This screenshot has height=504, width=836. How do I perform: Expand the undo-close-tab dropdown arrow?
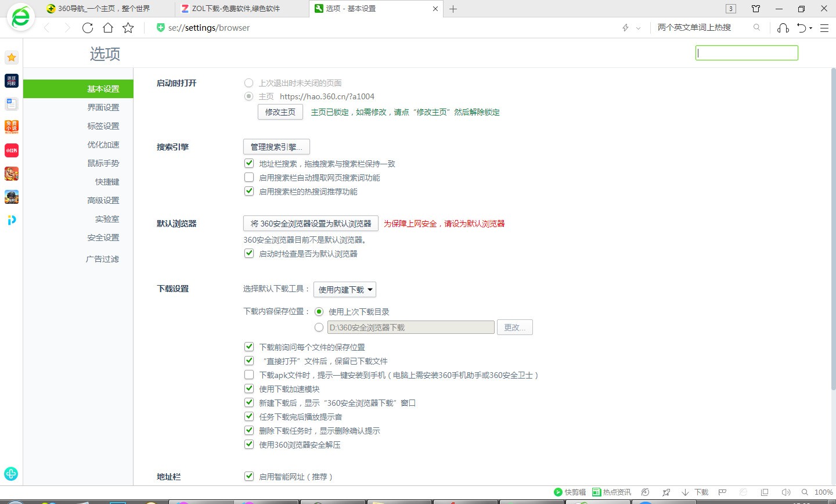pos(811,28)
